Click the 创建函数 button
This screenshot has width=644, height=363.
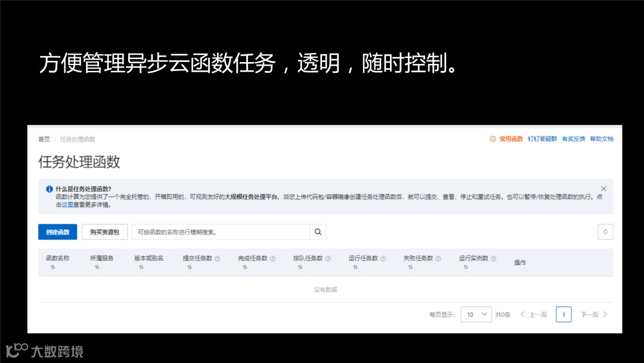click(x=57, y=232)
